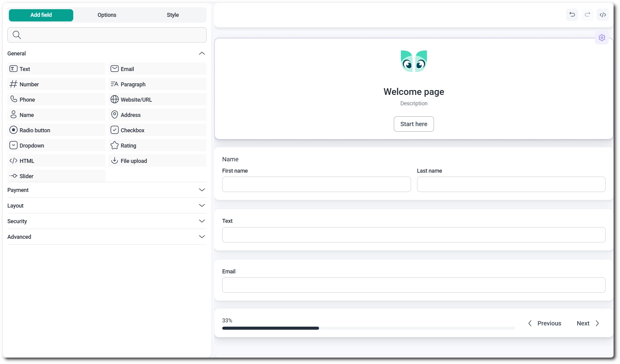Add a Dropdown field
620x364 pixels.
[56, 145]
